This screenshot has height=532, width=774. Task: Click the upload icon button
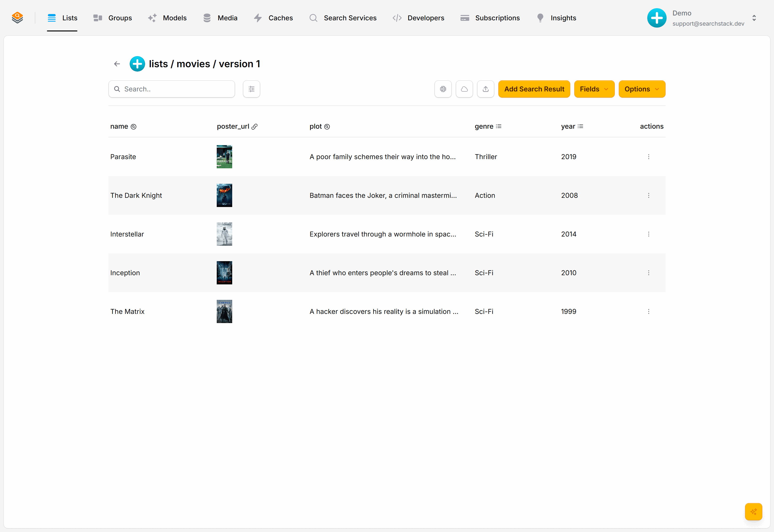click(x=486, y=89)
